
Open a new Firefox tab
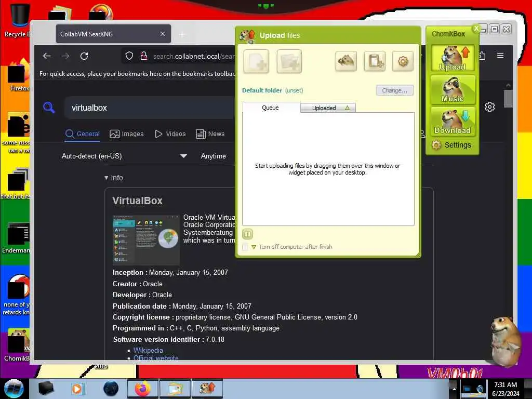pyautogui.click(x=182, y=34)
